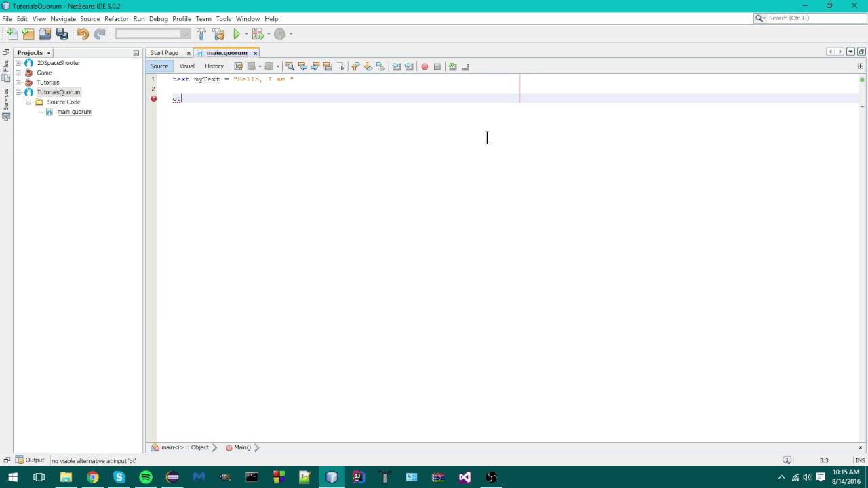Create a new file with the toolbar icon
The image size is (868, 488).
[12, 34]
